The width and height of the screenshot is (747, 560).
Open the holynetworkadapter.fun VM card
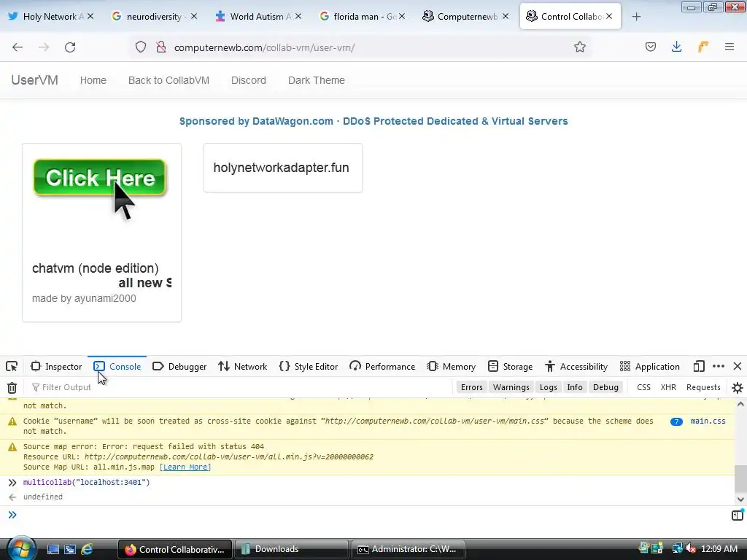[282, 168]
